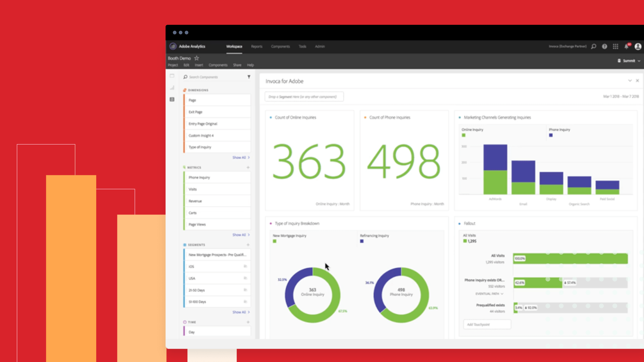
Task: Toggle the Refinancing Inquiry legend square
Action: 362,241
